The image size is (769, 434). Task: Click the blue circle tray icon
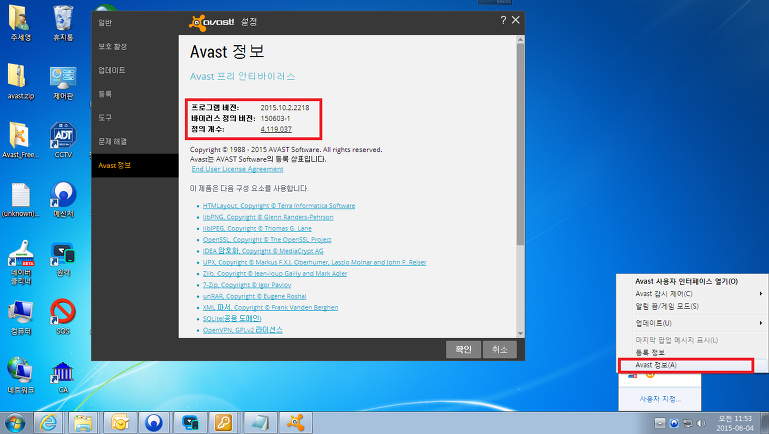coord(674,423)
